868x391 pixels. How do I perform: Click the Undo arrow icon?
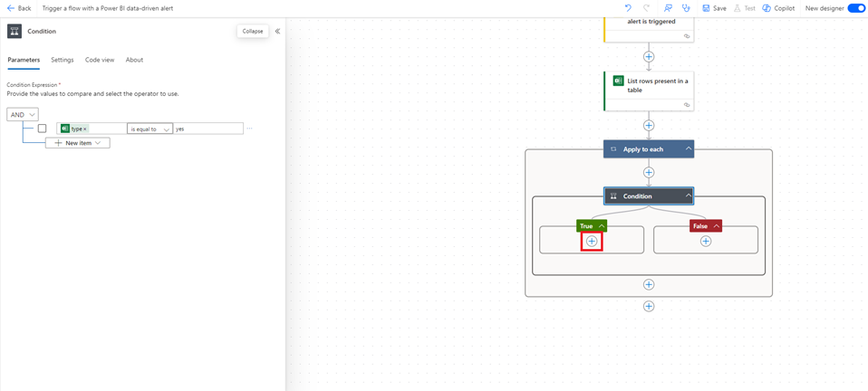(x=628, y=8)
